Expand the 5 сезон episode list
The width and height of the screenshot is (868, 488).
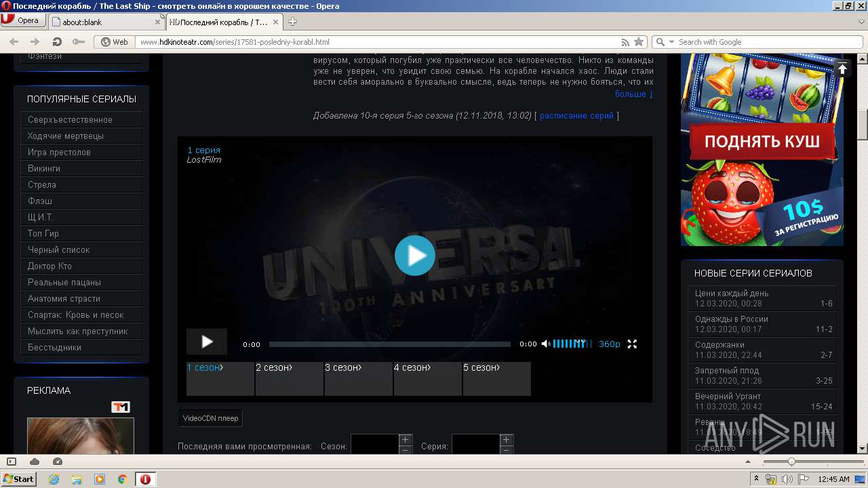(497, 378)
